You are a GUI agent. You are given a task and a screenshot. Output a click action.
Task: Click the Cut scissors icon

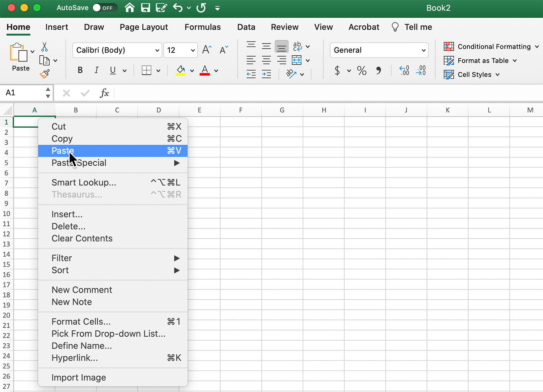coord(45,47)
